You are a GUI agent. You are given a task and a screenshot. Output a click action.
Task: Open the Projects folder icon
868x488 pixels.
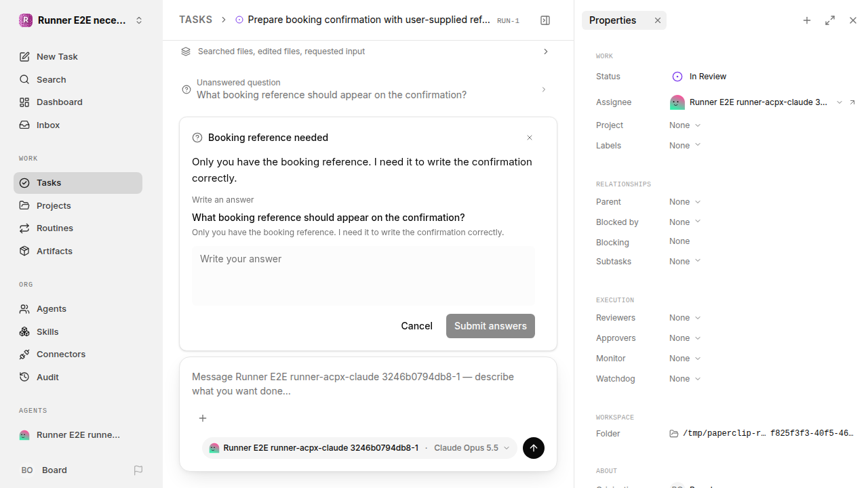pyautogui.click(x=24, y=205)
